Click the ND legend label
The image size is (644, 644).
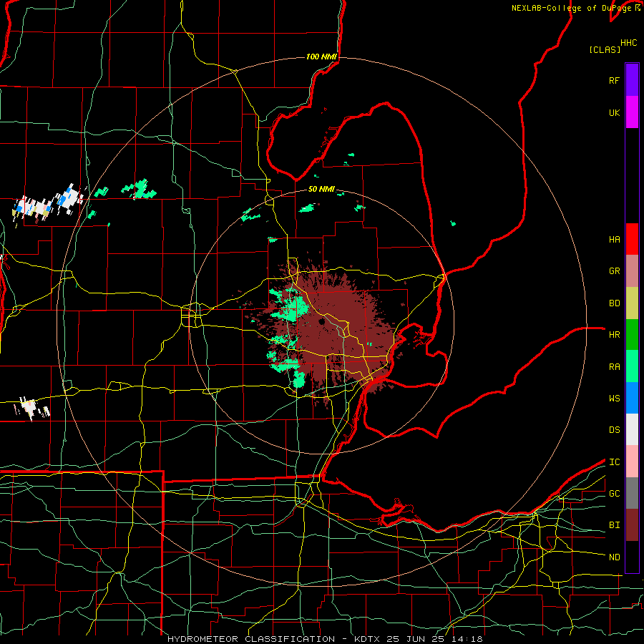614,557
